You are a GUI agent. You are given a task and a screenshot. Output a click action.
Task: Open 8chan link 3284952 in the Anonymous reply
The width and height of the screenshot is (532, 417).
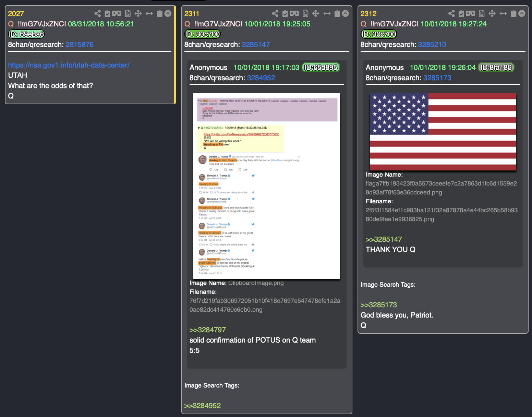[261, 78]
